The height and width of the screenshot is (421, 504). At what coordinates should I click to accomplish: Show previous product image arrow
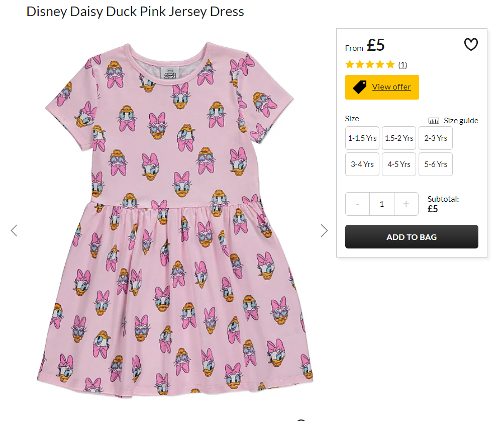14,230
